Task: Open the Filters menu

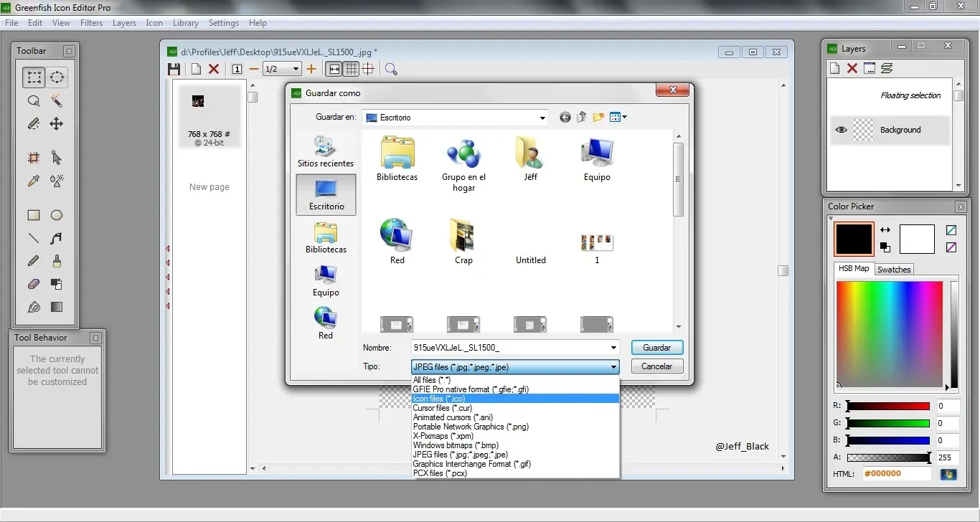Action: pos(92,23)
